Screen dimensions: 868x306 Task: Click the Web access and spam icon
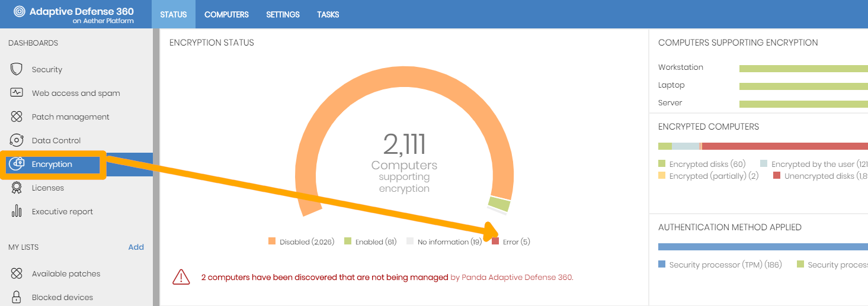(17, 93)
